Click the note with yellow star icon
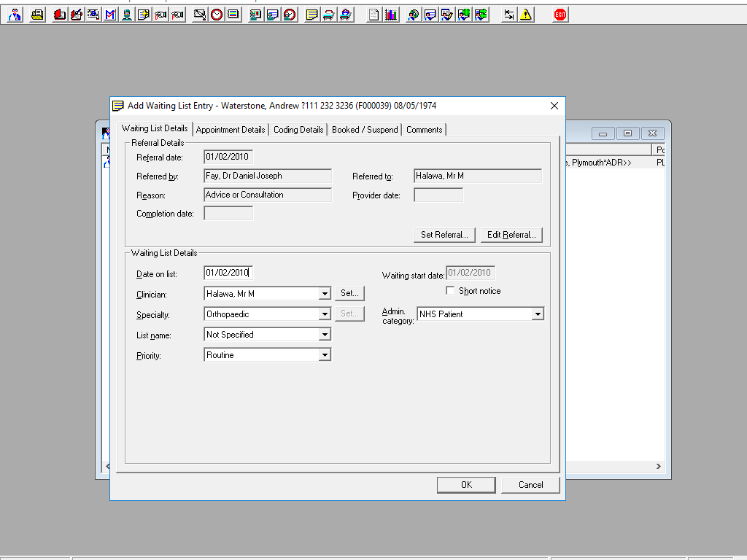 pyautogui.click(x=144, y=15)
